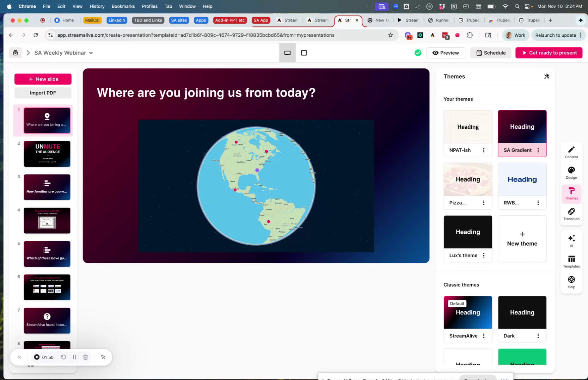Open the Design panel
Screen dimensions: 588x380
pyautogui.click(x=571, y=173)
